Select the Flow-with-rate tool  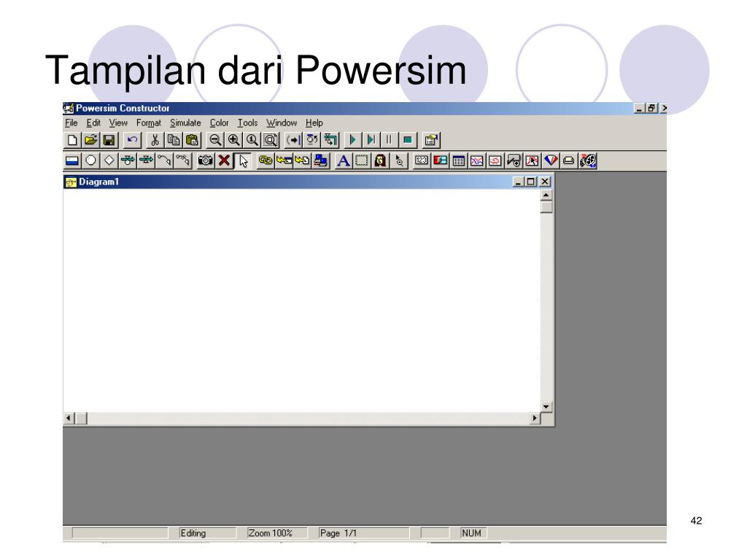127,161
